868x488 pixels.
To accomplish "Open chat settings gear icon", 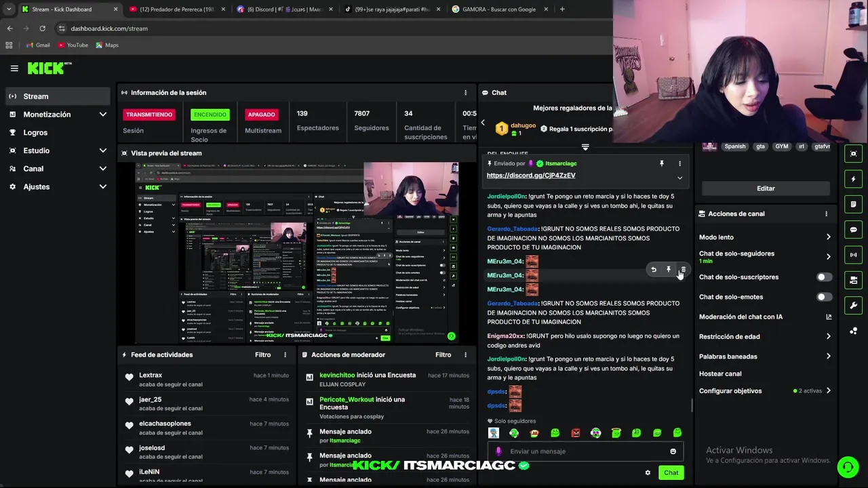I will (648, 472).
